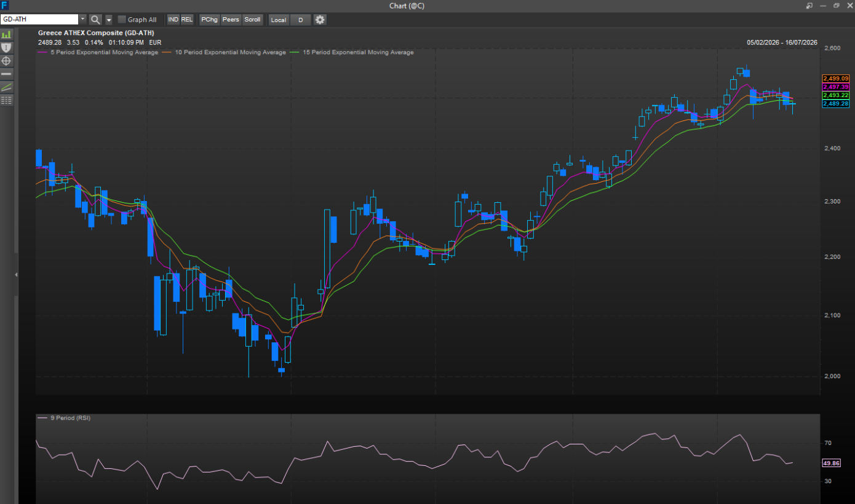Select the horizontal line drawing tool
The image size is (855, 504).
coord(6,74)
